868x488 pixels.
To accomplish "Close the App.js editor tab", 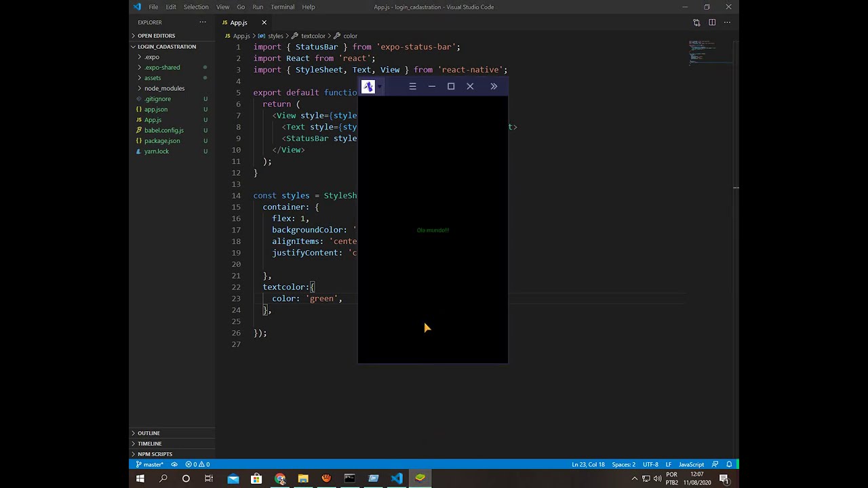I will click(x=264, y=22).
